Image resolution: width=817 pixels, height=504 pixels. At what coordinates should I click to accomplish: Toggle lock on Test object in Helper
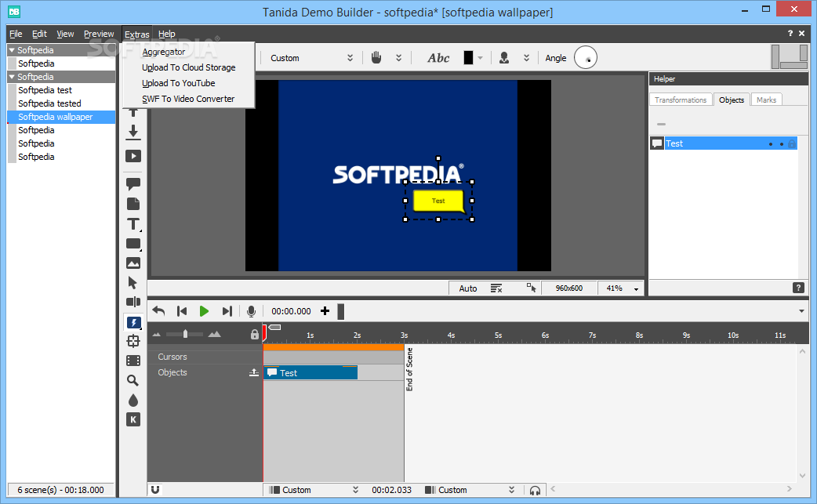click(x=792, y=143)
